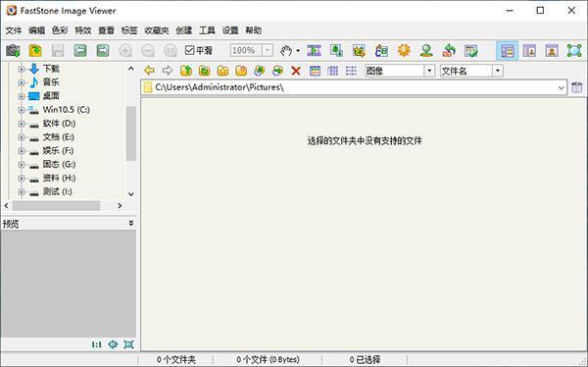Select the 文档 (E:) drive

click(x=58, y=137)
